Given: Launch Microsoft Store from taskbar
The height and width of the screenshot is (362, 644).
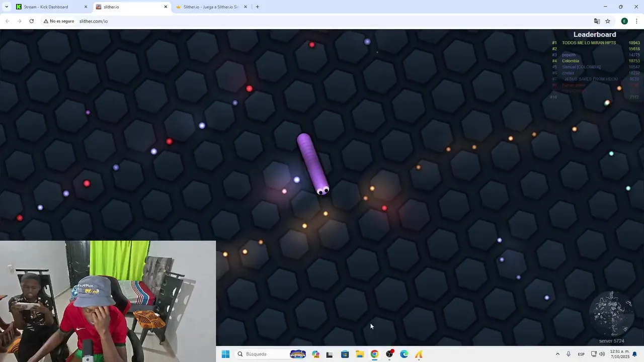Looking at the screenshot, I should pos(345,354).
